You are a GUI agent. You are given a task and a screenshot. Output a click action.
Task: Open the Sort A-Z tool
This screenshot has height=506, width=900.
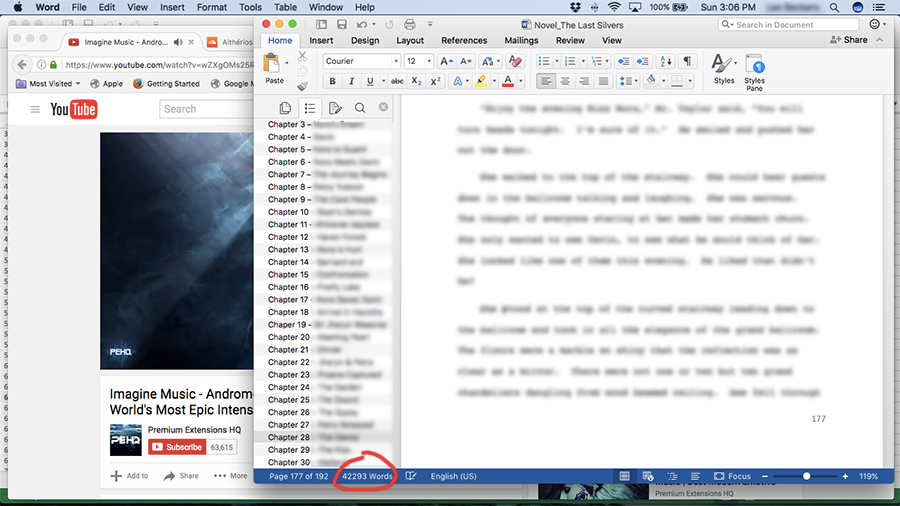coord(666,61)
